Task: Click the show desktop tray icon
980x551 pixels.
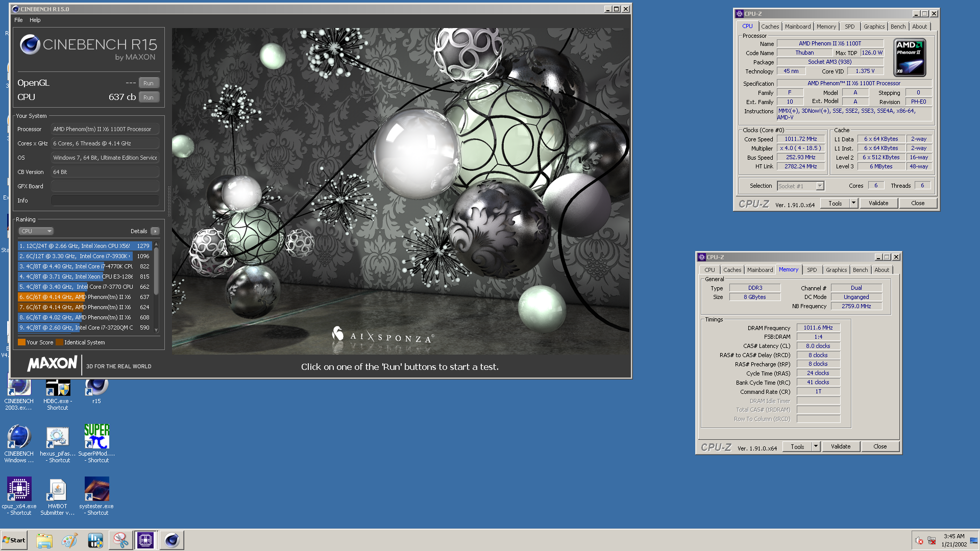Action: click(x=974, y=540)
